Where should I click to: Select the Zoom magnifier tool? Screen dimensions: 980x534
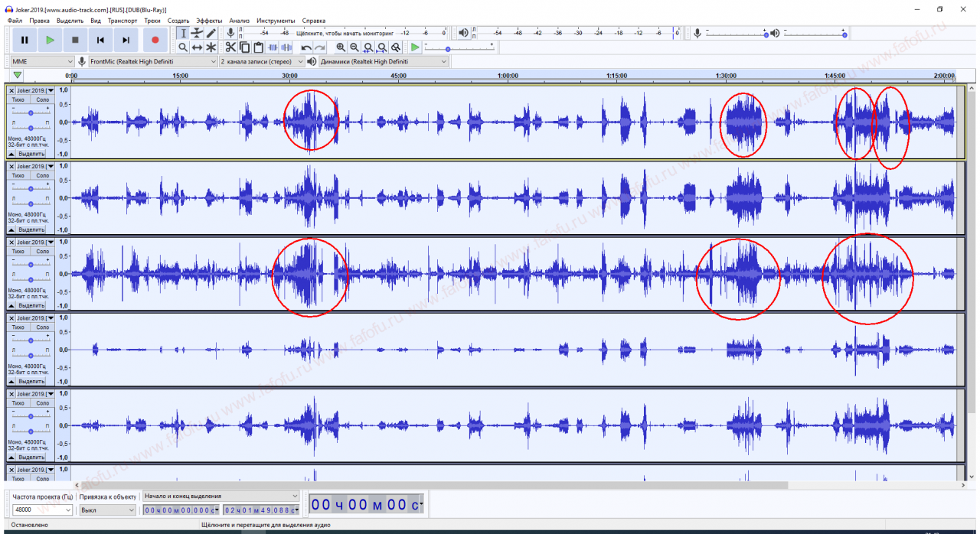[x=183, y=47]
